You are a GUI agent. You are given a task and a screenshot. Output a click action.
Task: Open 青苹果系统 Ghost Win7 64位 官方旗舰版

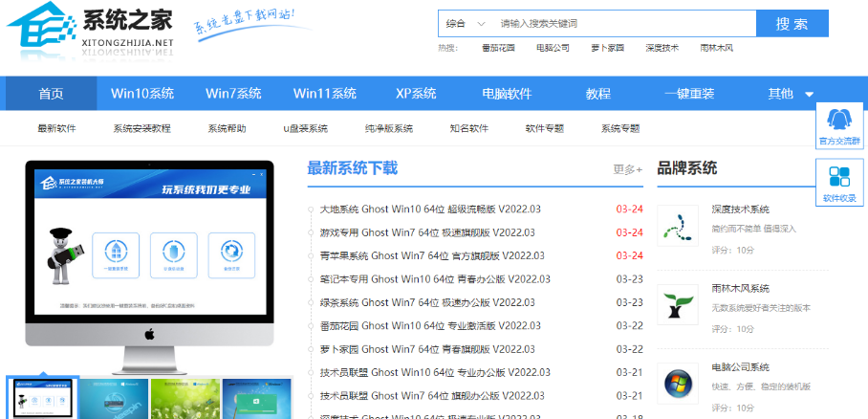(x=432, y=256)
